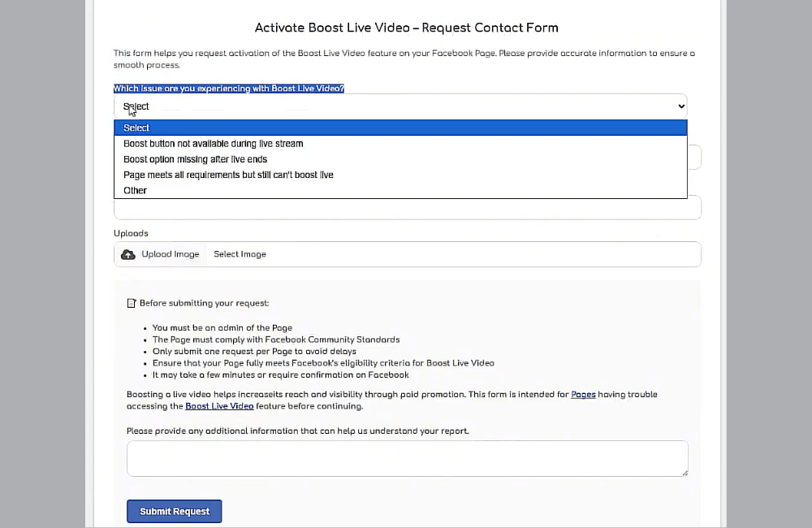Select 'Boost button not available during live stream'
Viewport: 812px width, 528px height.
(x=214, y=143)
